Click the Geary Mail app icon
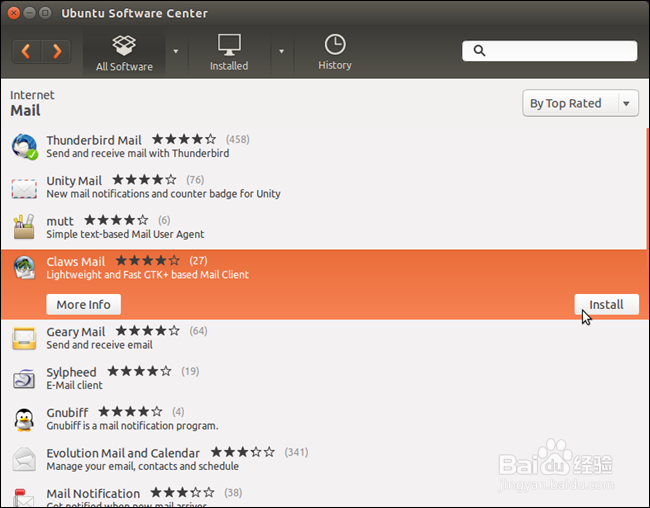 pyautogui.click(x=24, y=338)
